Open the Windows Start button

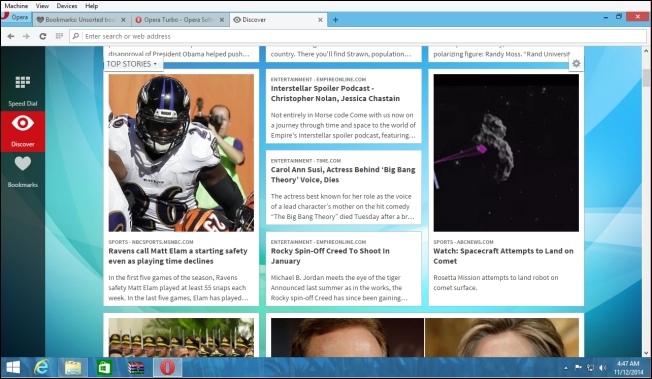point(13,368)
